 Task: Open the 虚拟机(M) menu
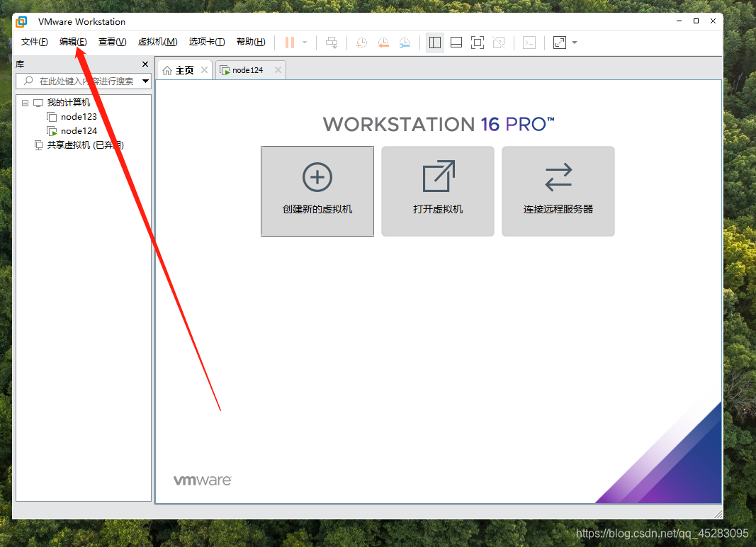pos(158,42)
